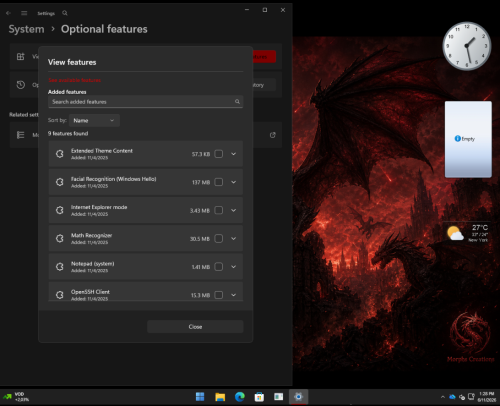Go to System in the breadcrumb
The image size is (500, 406).
click(26, 29)
